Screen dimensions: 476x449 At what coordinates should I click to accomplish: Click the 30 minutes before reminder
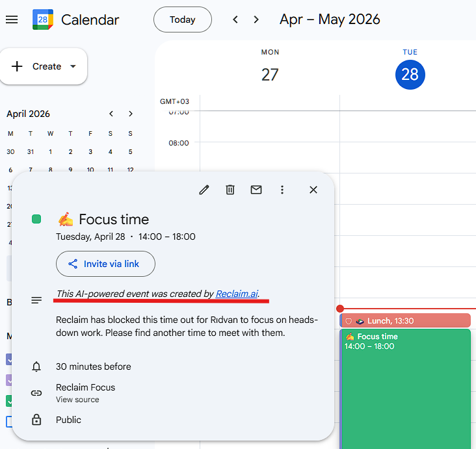tap(94, 366)
